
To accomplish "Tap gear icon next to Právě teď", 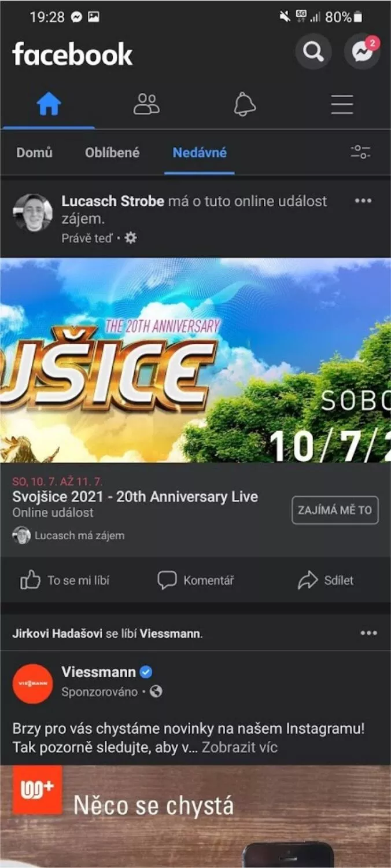I will click(x=131, y=238).
